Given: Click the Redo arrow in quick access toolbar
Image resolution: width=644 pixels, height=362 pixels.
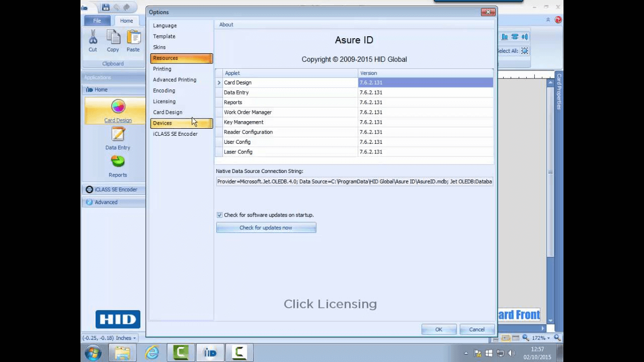Looking at the screenshot, I should click(x=127, y=7).
